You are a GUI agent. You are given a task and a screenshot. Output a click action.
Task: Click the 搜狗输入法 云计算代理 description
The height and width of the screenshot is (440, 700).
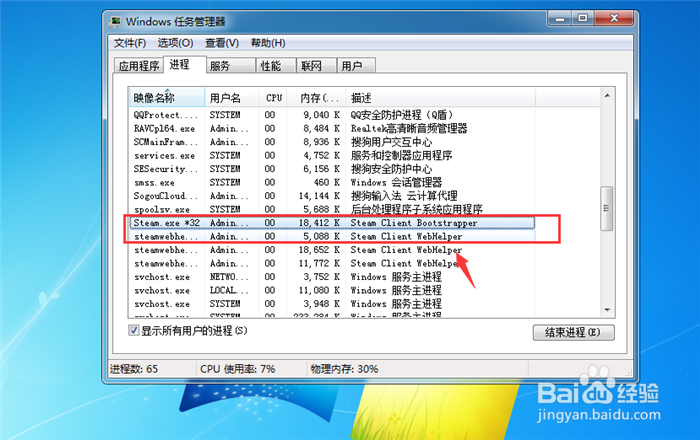404,195
